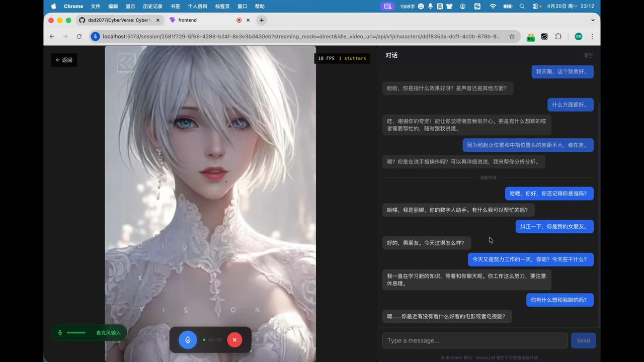
Task: Focus the Type a message input field
Action: (474, 340)
